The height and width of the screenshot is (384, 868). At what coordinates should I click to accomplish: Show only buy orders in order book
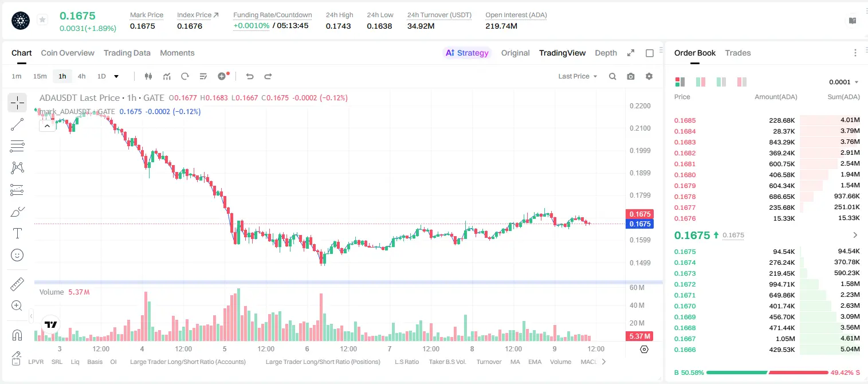tap(721, 82)
